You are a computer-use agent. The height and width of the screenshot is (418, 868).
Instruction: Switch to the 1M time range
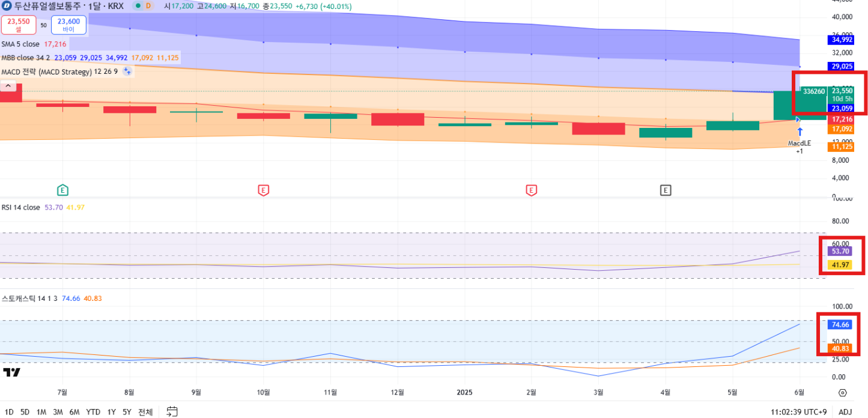click(41, 412)
